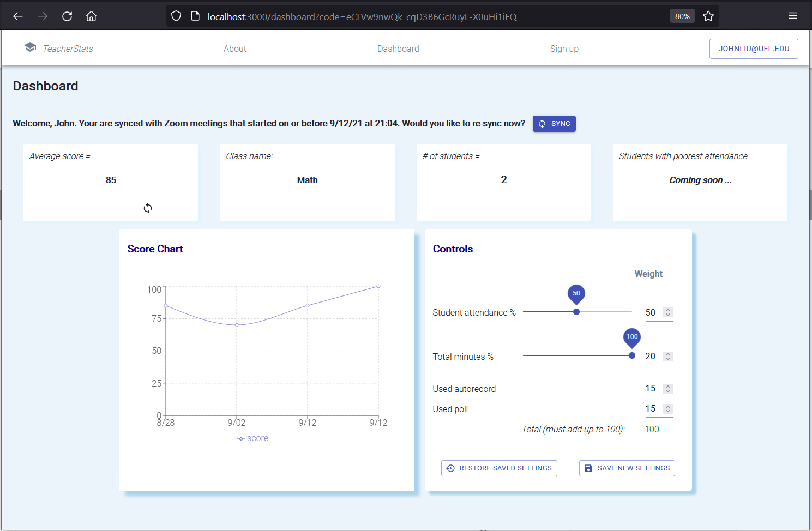The image size is (812, 531).
Task: Go back with the browser back arrow
Action: pyautogui.click(x=18, y=16)
